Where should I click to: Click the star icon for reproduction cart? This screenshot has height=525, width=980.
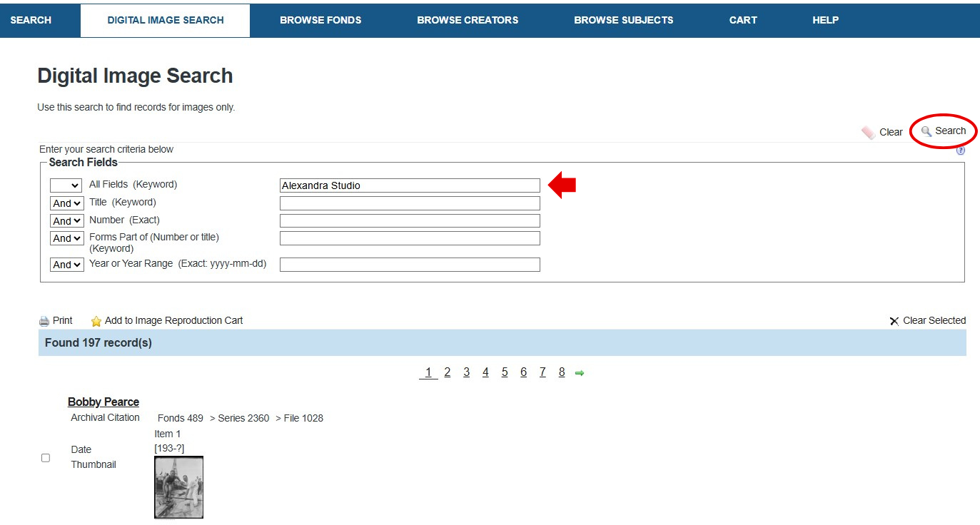click(x=96, y=321)
